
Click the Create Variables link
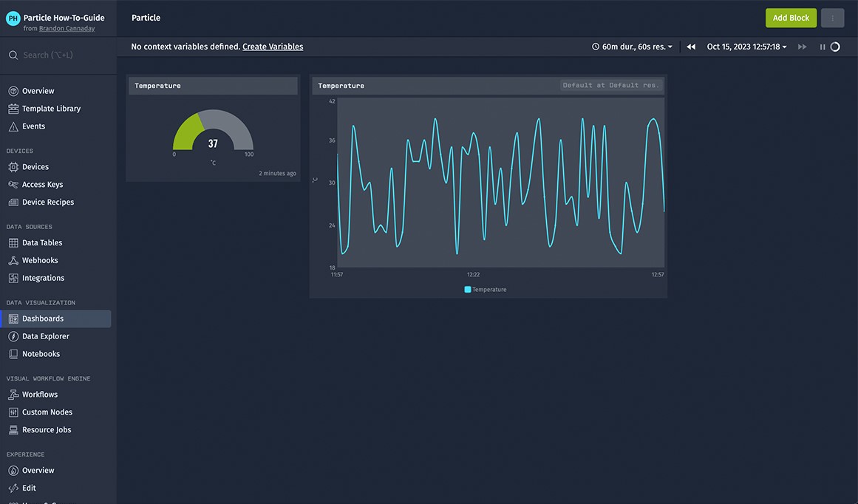coord(273,47)
